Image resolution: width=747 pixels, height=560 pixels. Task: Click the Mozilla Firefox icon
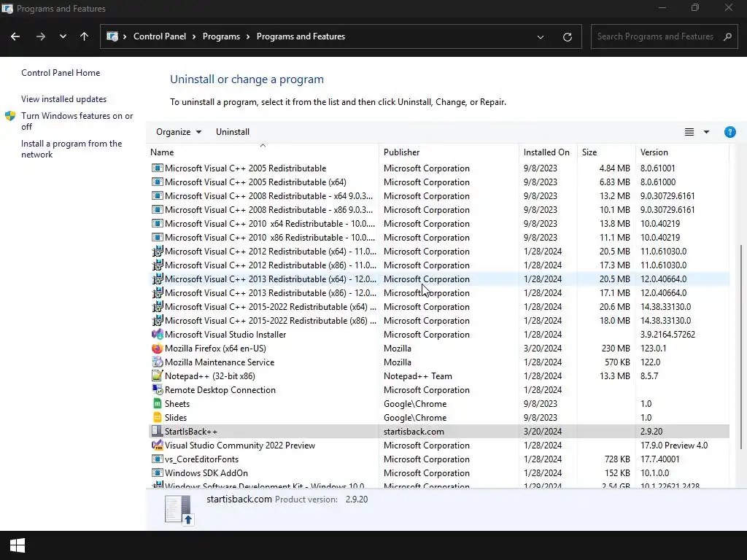pos(157,348)
